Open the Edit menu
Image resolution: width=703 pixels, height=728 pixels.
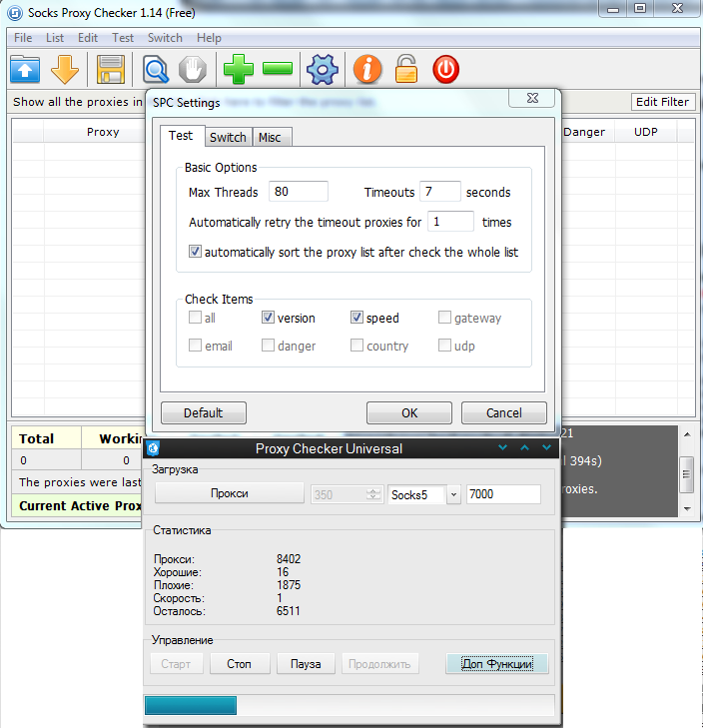coord(88,38)
